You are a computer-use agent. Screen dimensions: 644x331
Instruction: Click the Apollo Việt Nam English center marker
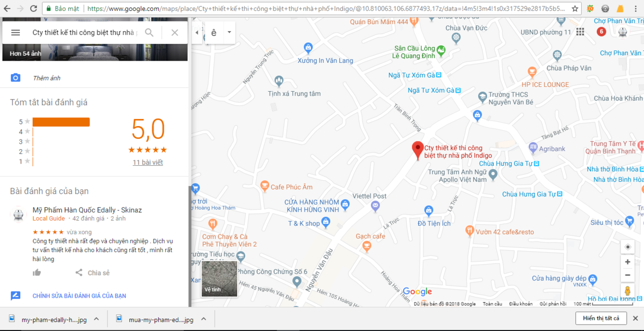pyautogui.click(x=493, y=175)
